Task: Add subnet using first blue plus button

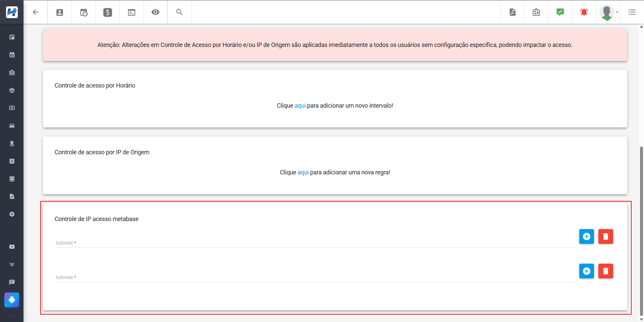Action: [586, 236]
